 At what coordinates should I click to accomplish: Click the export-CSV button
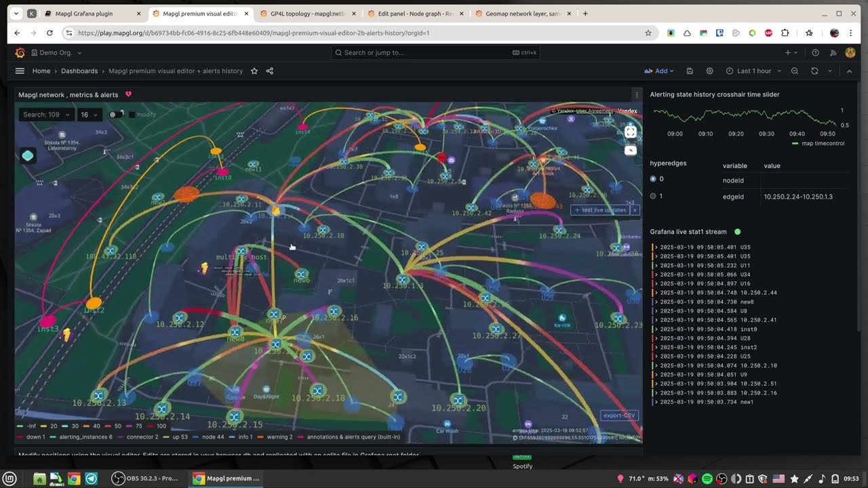coord(618,415)
